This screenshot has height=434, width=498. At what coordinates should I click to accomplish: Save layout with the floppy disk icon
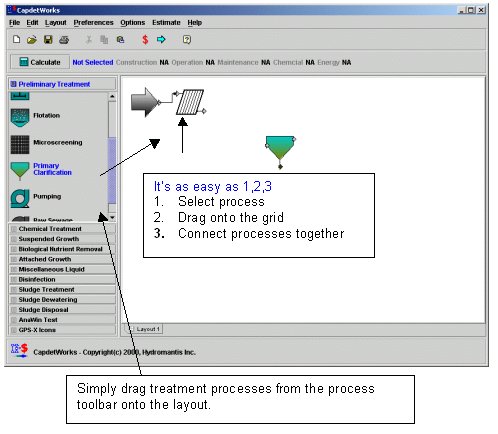[48, 40]
